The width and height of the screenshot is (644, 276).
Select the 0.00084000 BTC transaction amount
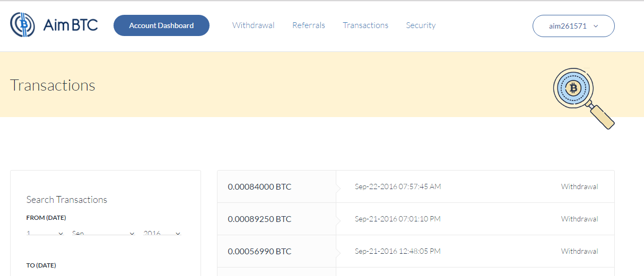pyautogui.click(x=259, y=186)
